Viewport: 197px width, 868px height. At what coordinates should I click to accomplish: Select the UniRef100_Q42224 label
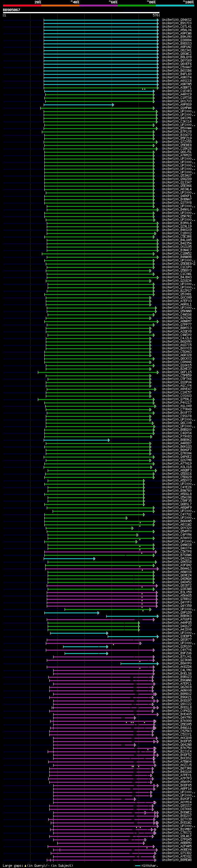(177, 558)
